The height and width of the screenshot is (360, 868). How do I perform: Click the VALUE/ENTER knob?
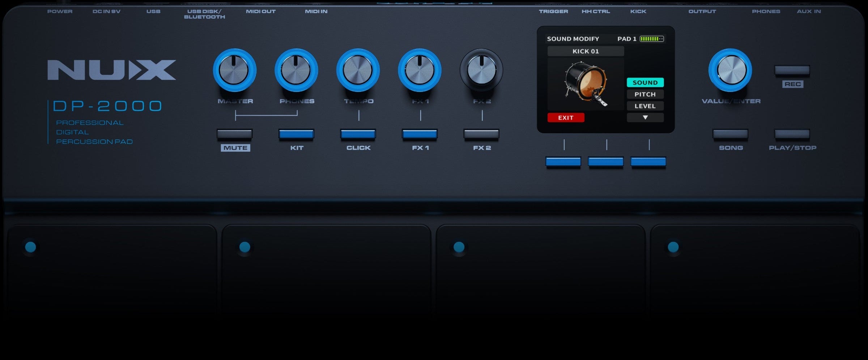[x=730, y=70]
